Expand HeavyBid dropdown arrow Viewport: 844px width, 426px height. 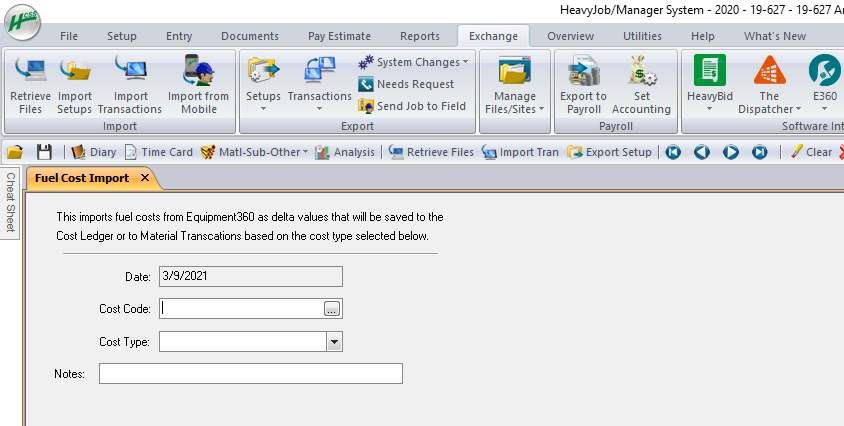[709, 109]
